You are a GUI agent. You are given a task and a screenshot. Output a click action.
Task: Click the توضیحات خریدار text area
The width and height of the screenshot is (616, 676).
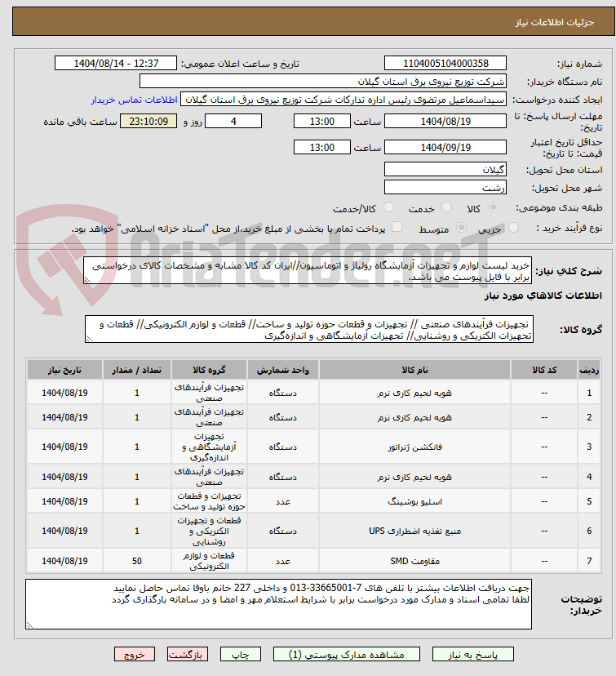278,604
